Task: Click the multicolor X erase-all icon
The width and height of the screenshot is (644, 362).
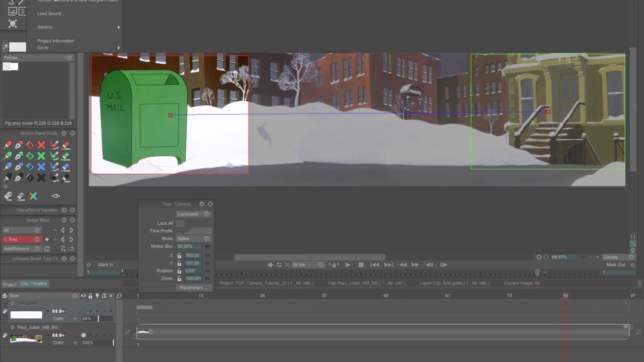Action: (x=33, y=196)
